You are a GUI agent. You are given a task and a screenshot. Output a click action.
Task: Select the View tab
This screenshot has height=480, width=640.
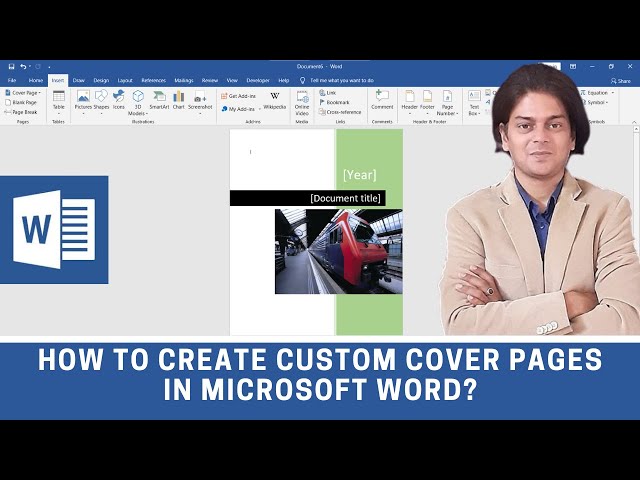[232, 80]
